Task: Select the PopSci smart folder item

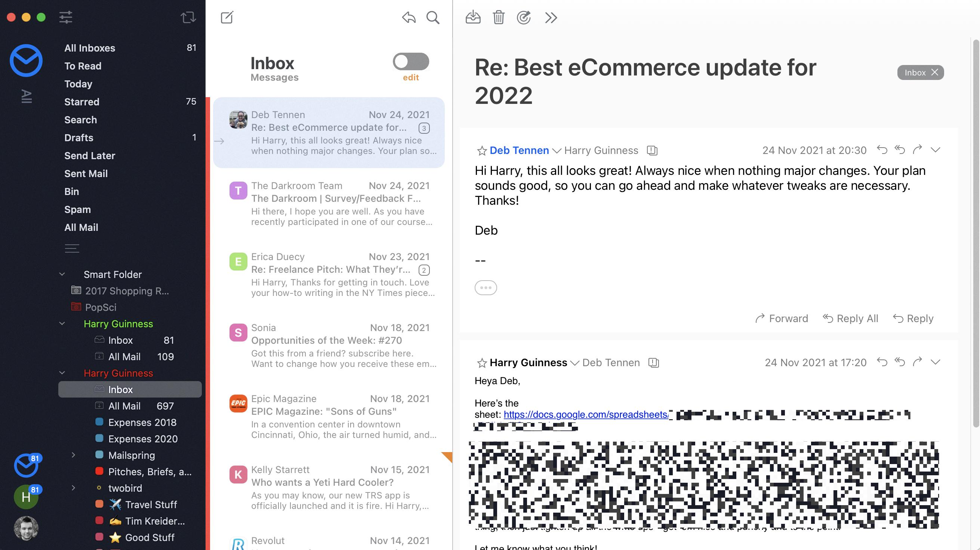Action: (100, 307)
